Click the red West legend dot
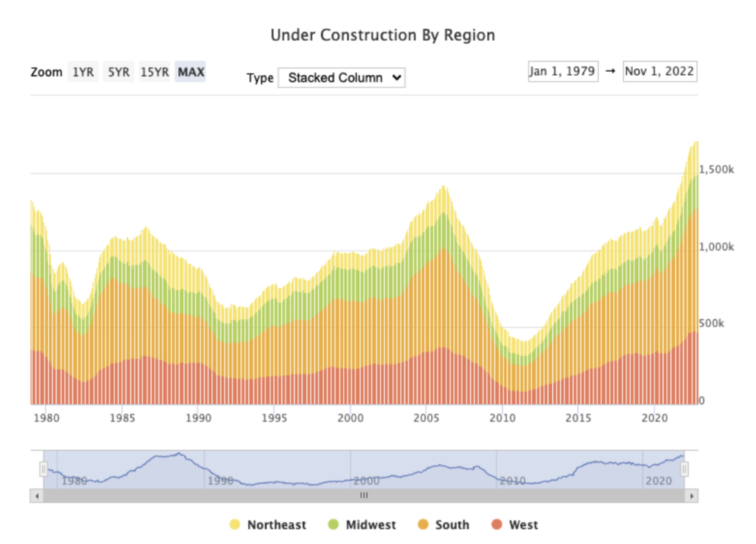The image size is (756, 544). [x=497, y=525]
